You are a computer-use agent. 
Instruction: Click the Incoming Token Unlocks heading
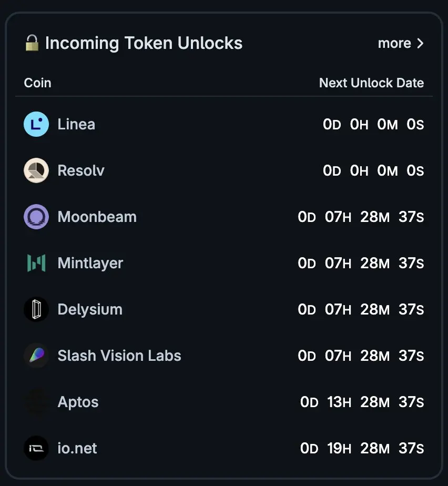click(144, 43)
